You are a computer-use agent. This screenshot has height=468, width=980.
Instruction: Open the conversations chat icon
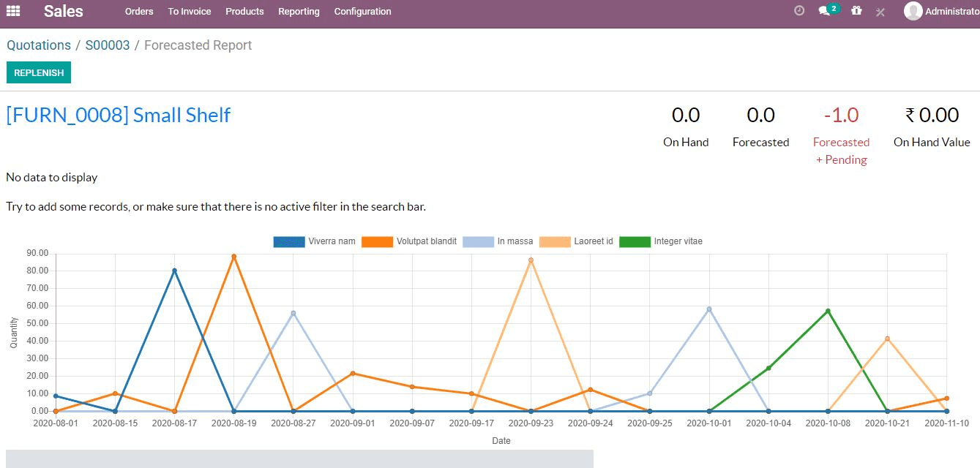click(825, 11)
